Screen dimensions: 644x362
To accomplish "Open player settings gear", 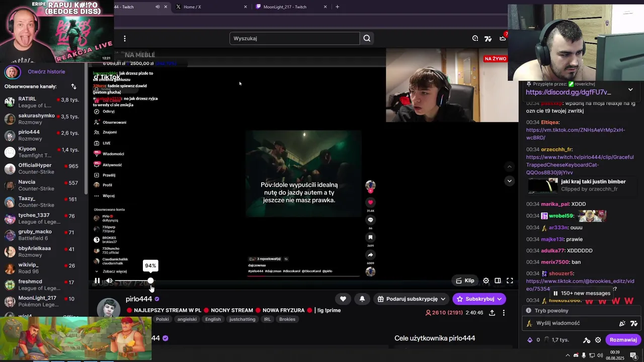I will [486, 281].
